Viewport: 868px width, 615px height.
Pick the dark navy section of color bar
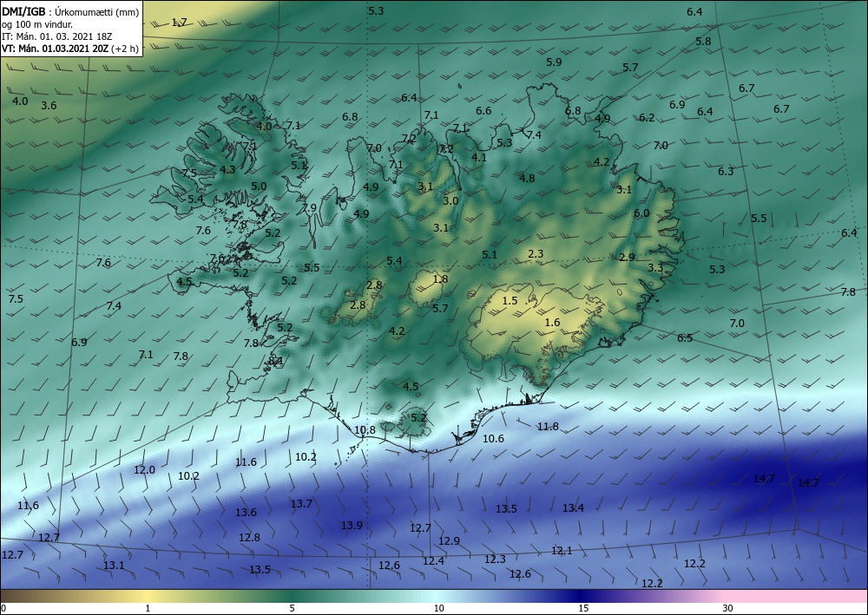click(582, 596)
